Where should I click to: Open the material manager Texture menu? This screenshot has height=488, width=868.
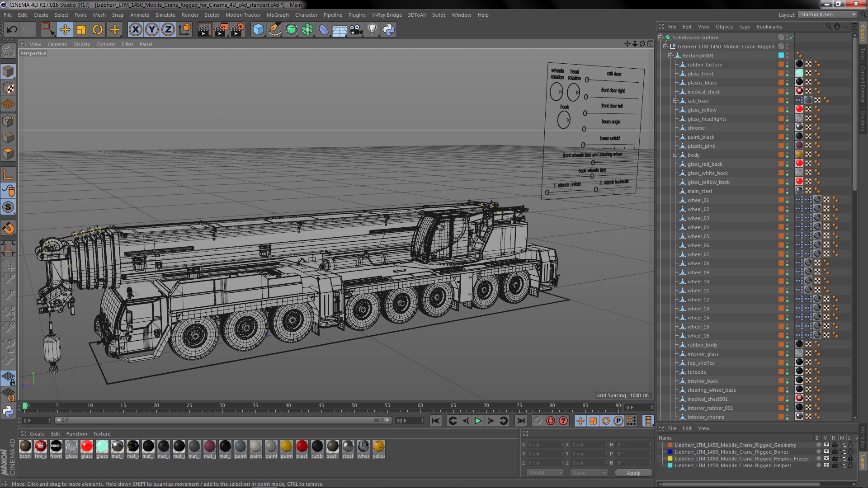coord(102,434)
